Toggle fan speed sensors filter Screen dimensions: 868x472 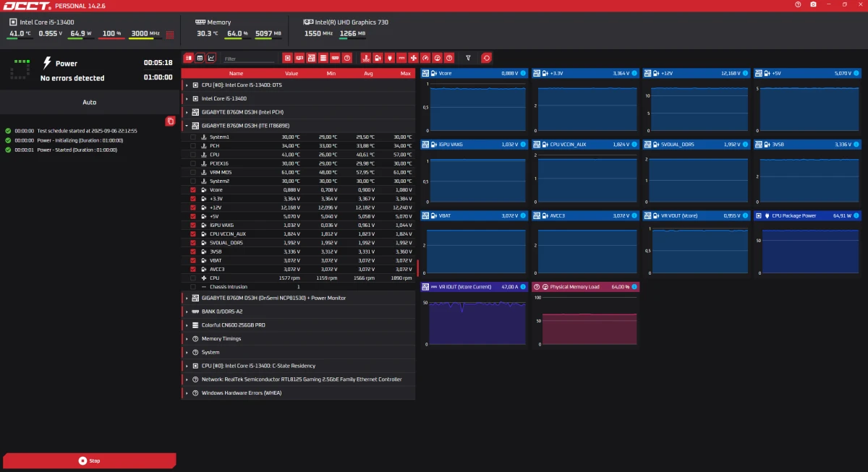point(414,58)
